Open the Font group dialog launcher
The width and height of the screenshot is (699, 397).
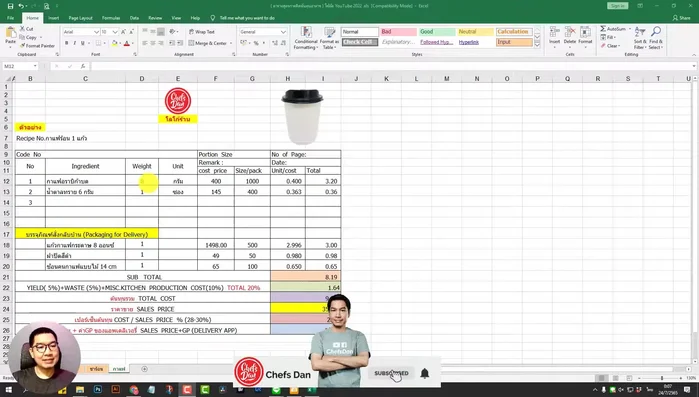pyautogui.click(x=135, y=54)
